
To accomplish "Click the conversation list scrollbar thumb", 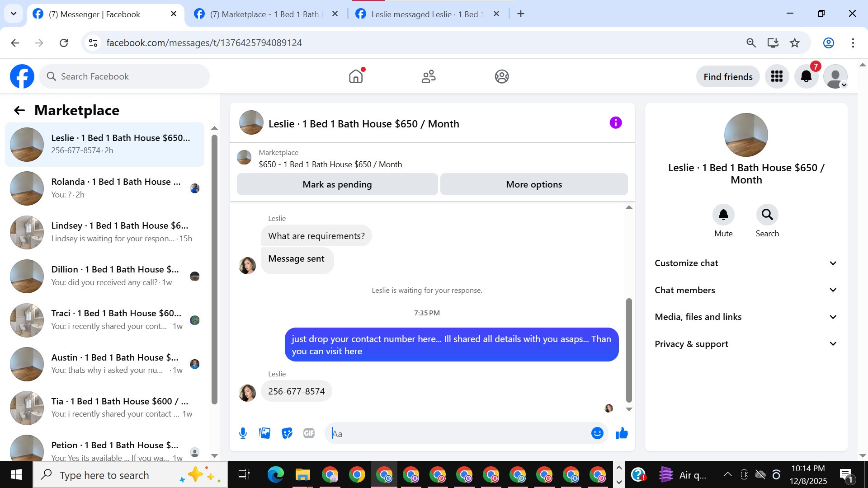I will 214,269.
